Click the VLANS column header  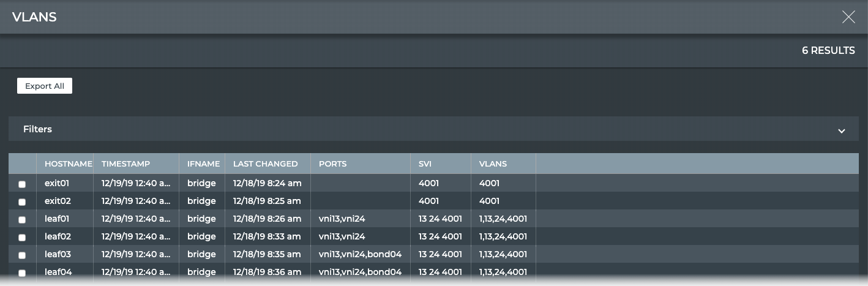point(493,164)
